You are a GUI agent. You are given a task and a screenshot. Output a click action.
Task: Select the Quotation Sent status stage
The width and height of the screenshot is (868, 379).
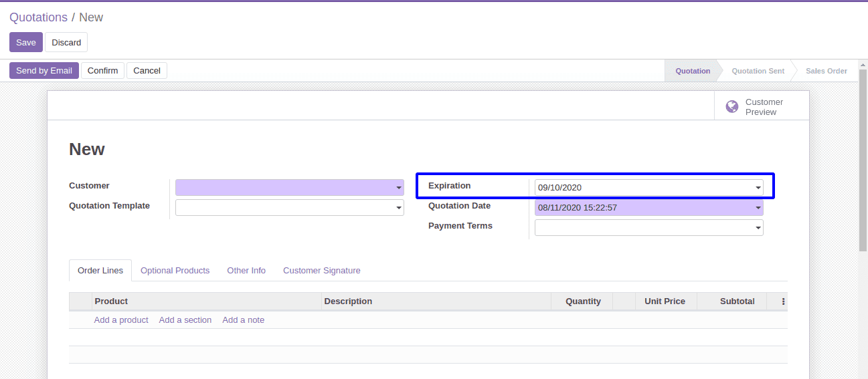click(758, 71)
